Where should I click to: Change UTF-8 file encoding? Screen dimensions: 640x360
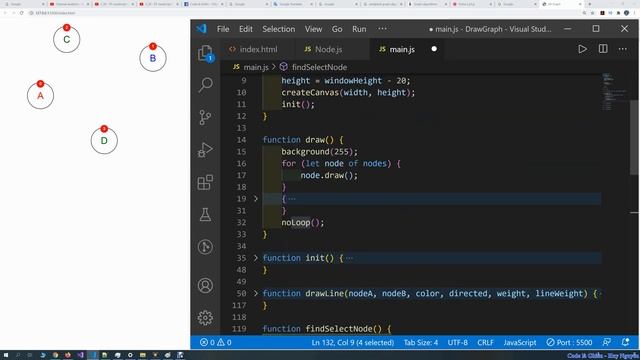pyautogui.click(x=458, y=342)
